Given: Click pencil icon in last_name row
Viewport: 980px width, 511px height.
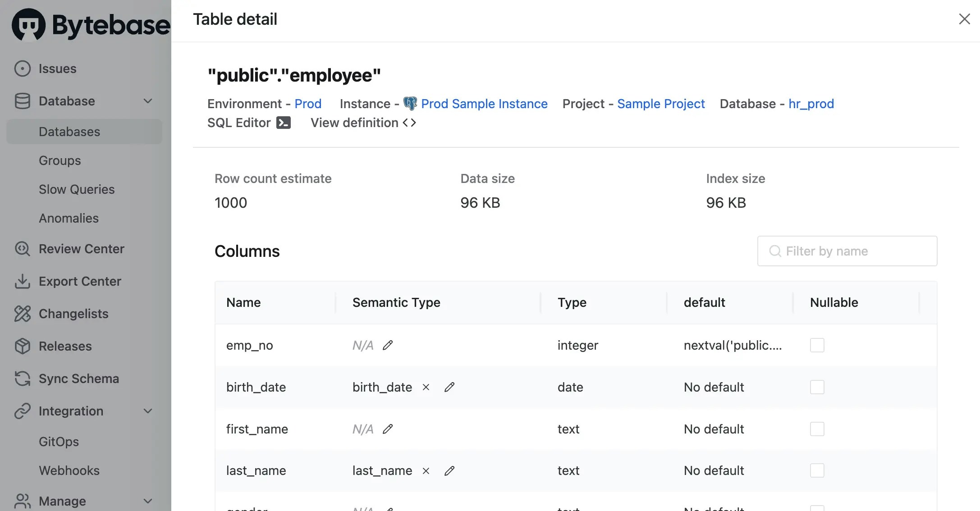Looking at the screenshot, I should tap(449, 471).
